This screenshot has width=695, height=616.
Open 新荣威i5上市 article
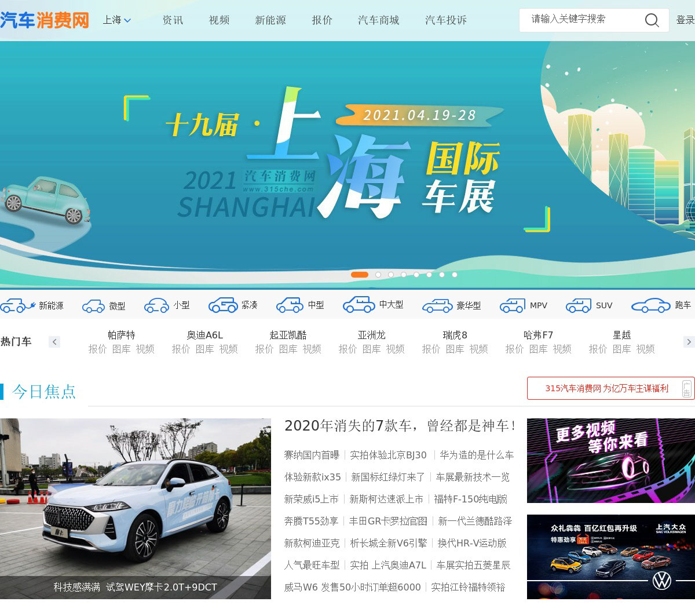[x=311, y=499]
